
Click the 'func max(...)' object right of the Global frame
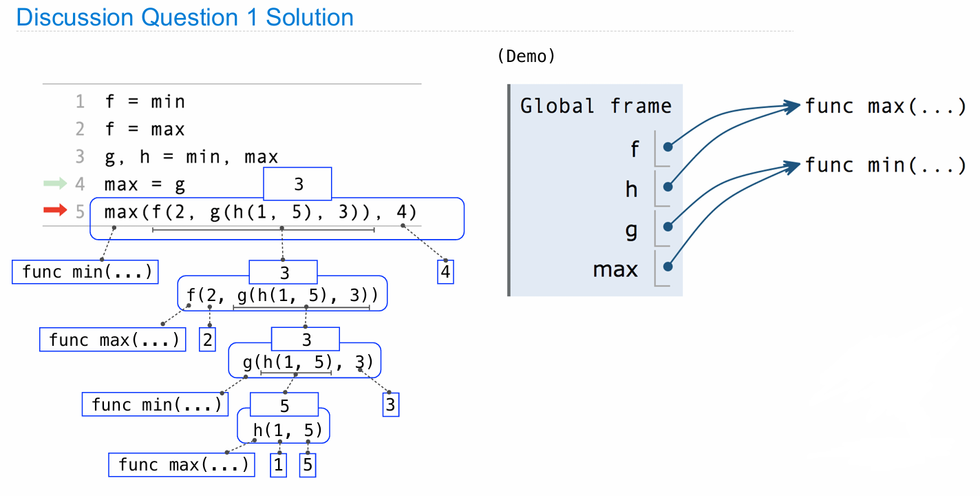click(886, 107)
